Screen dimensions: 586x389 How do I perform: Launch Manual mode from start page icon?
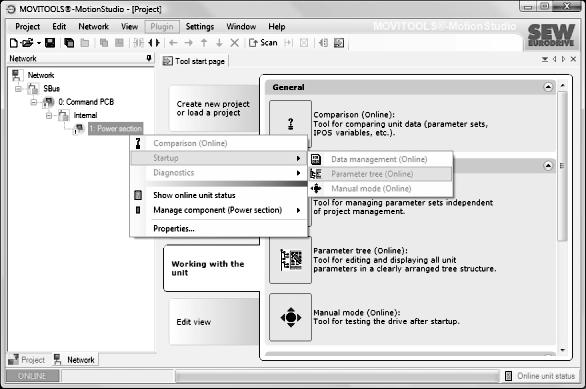click(290, 317)
